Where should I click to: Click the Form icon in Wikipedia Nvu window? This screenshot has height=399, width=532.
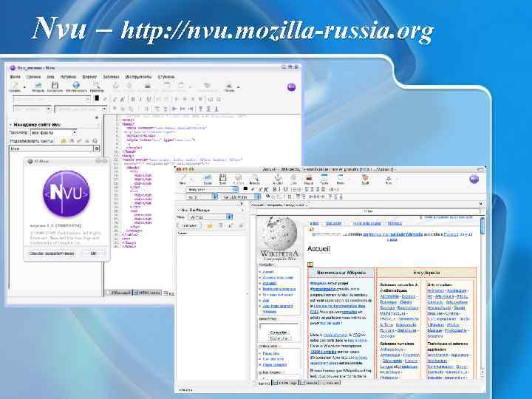pos(341,180)
